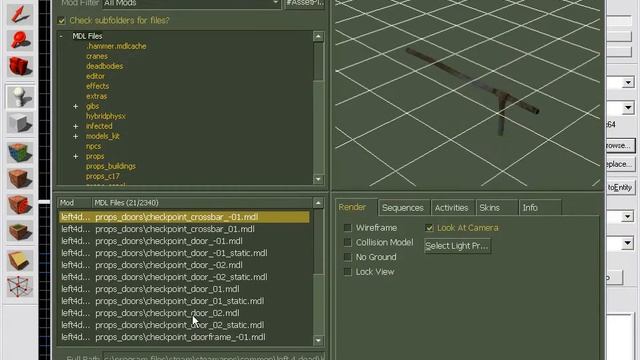The width and height of the screenshot is (640, 360).
Task: Activate the Entity tool light bulb icon
Action: tap(19, 97)
